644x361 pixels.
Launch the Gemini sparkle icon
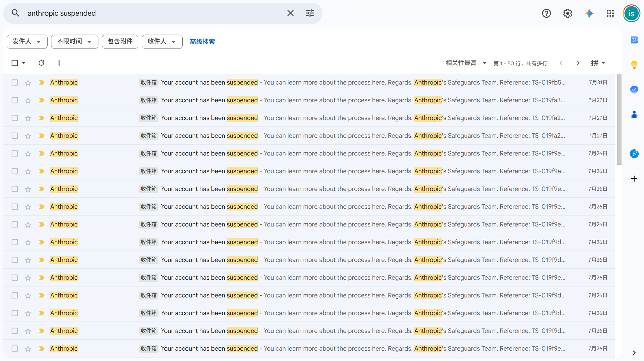pyautogui.click(x=589, y=13)
